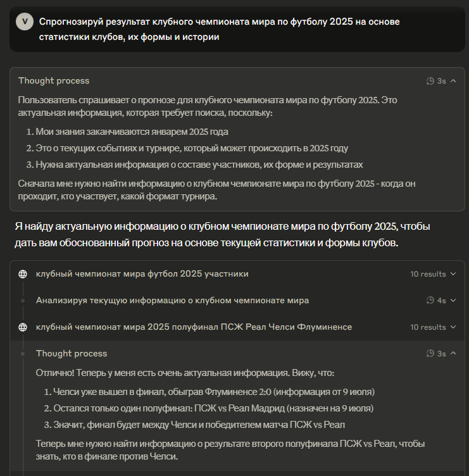Click the user avatar "V" icon
Image resolution: width=469 pixels, height=476 pixels.
[24, 22]
